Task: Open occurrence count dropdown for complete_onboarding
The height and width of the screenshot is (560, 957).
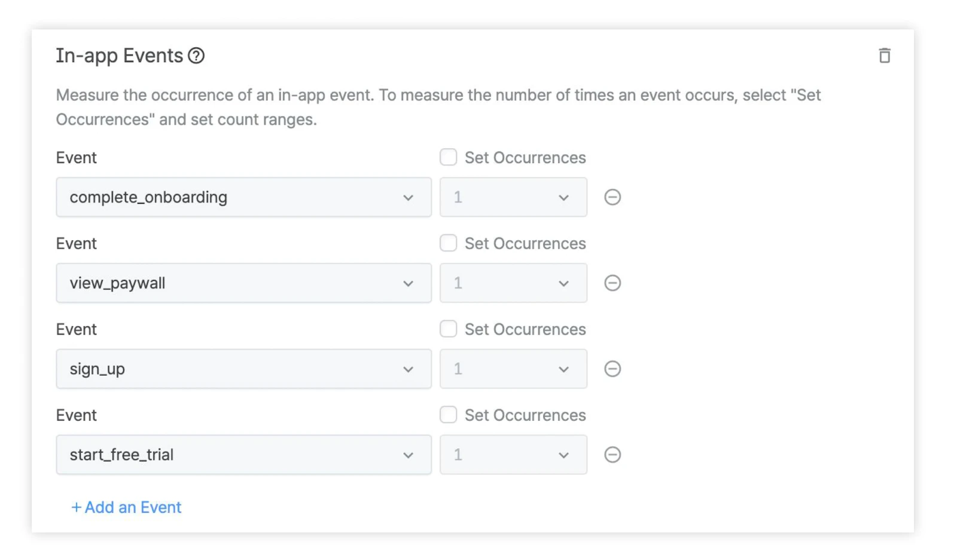Action: (513, 197)
